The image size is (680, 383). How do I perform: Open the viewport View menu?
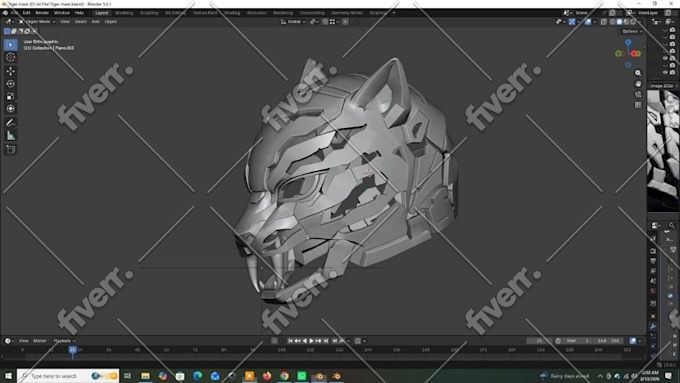tap(65, 21)
